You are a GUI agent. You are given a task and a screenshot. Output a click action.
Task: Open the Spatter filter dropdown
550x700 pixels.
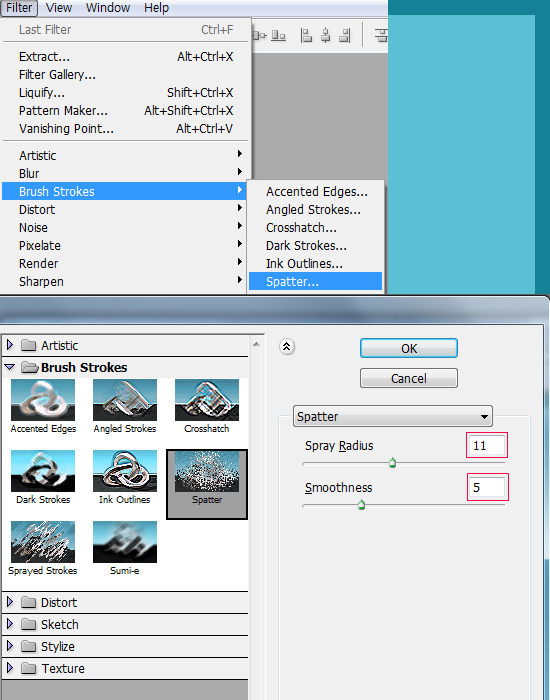point(393,417)
